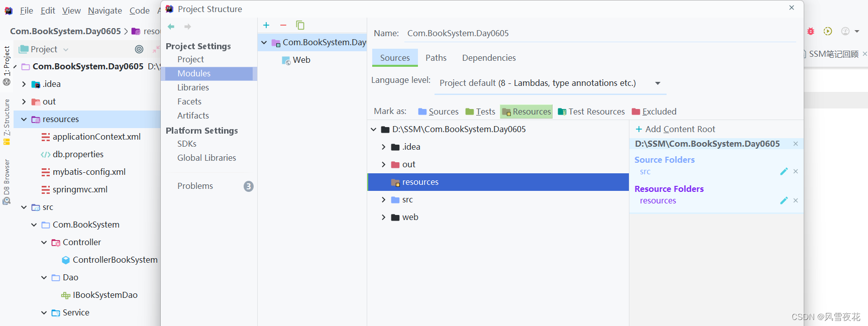Click the add module plus icon
The height and width of the screenshot is (326, 868).
(x=266, y=25)
